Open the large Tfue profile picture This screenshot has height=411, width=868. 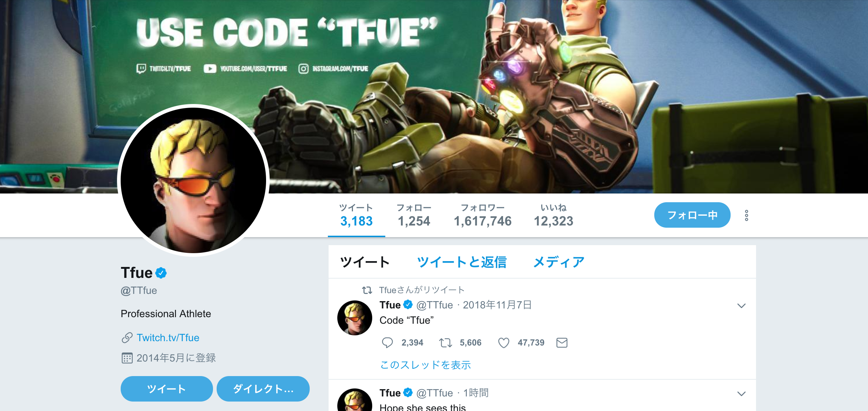pos(193,180)
